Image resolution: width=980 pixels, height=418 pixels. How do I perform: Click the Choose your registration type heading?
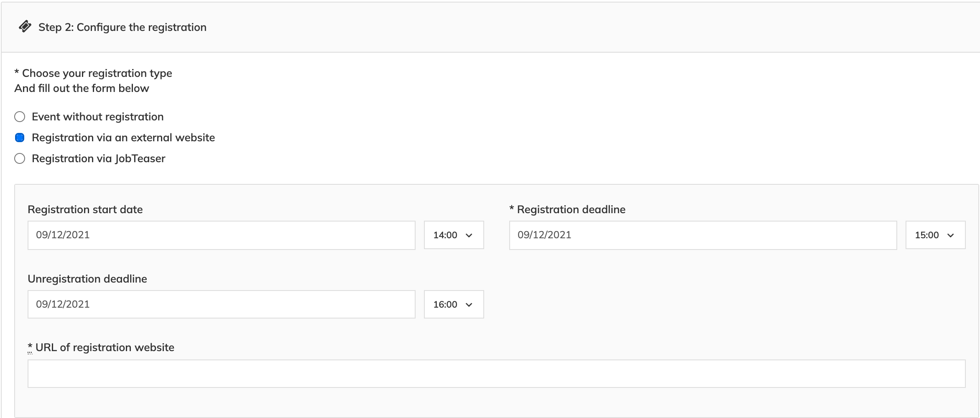click(97, 73)
